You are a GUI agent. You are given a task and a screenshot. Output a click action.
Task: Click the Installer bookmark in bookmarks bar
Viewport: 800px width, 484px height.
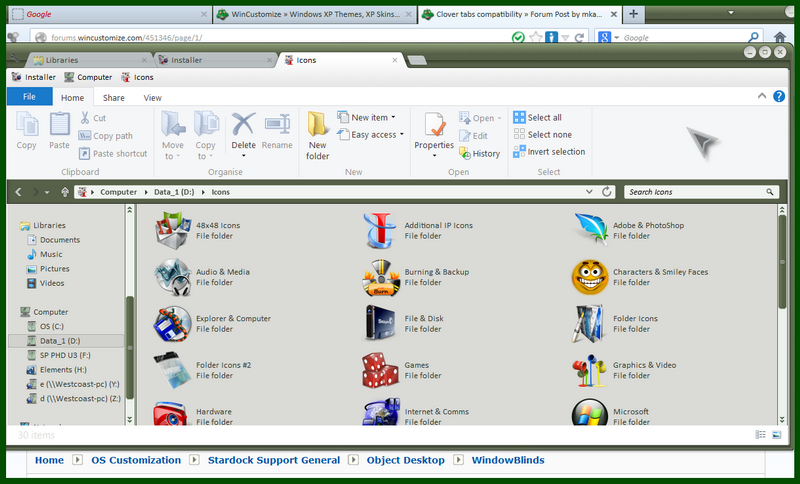(x=34, y=77)
